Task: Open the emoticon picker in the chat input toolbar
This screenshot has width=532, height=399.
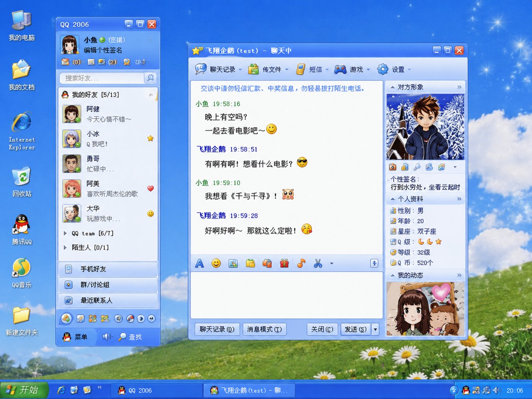Action: coord(216,263)
